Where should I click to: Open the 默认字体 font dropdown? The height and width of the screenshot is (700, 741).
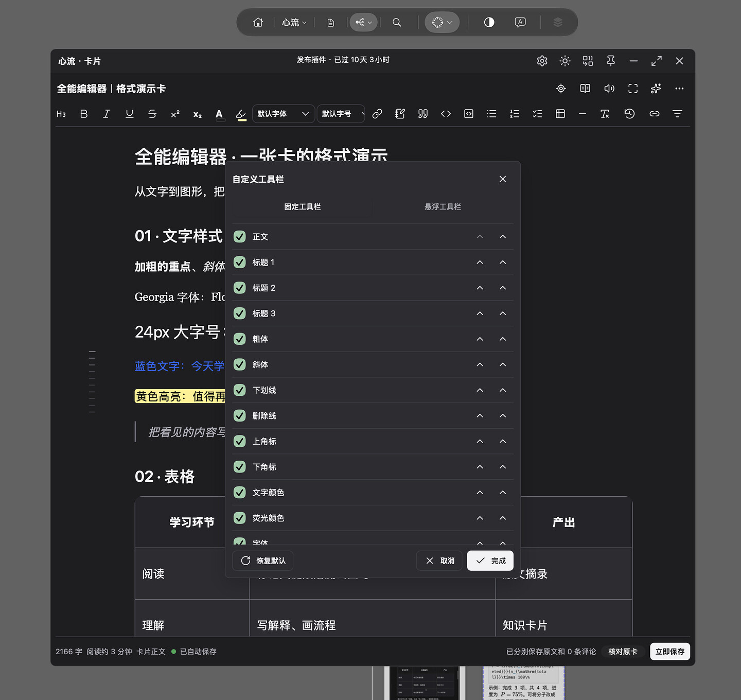pos(284,114)
